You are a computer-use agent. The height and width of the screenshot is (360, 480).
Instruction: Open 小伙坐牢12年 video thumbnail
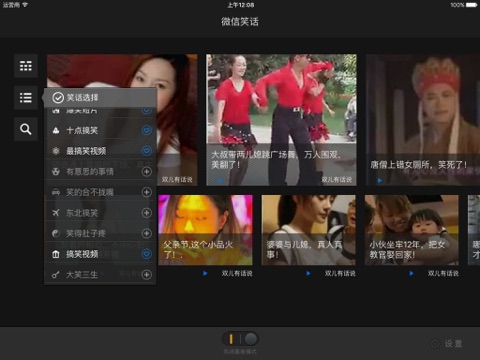coord(412,230)
